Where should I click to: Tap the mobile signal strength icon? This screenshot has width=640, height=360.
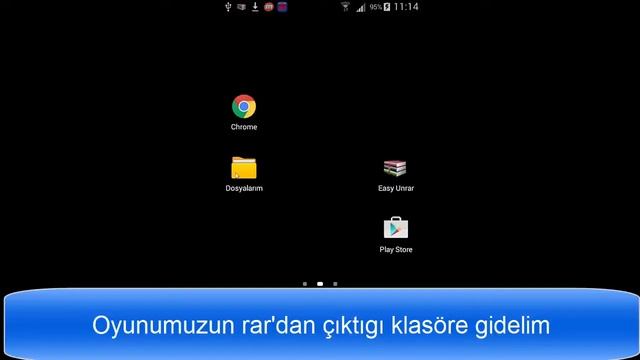click(360, 7)
